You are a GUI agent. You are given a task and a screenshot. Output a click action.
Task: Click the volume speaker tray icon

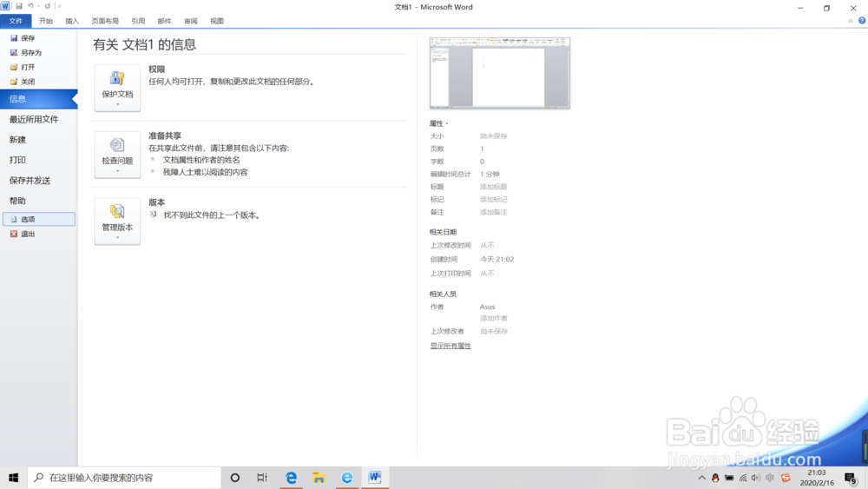coord(756,478)
